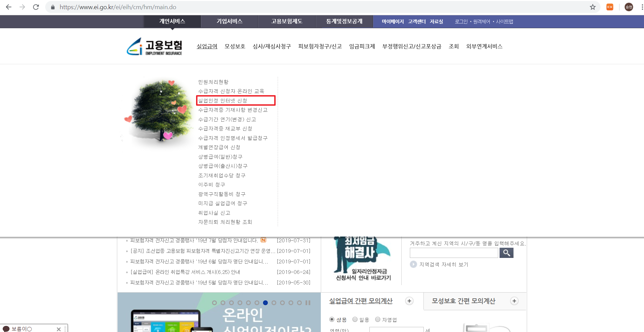The width and height of the screenshot is (644, 332).
Task: Select the active seventh banner dot
Action: (265, 303)
